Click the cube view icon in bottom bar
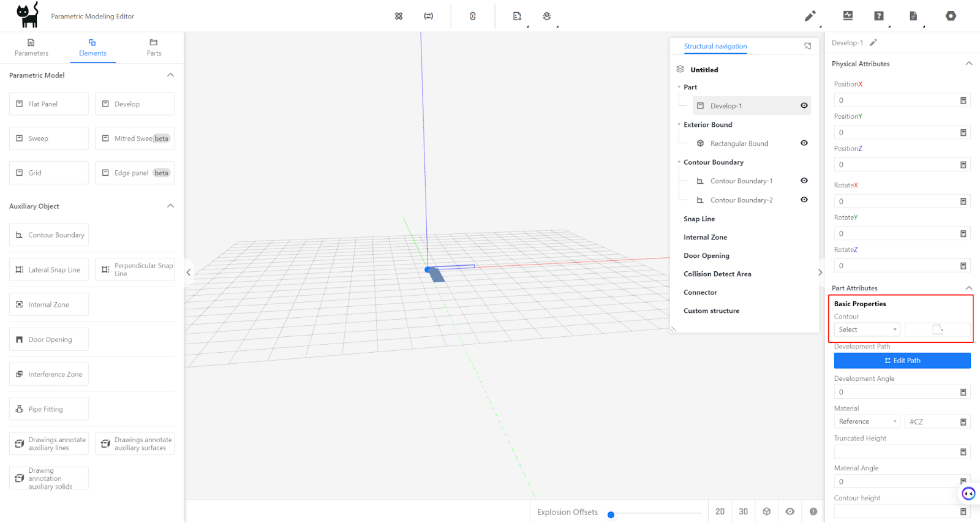 tap(767, 511)
